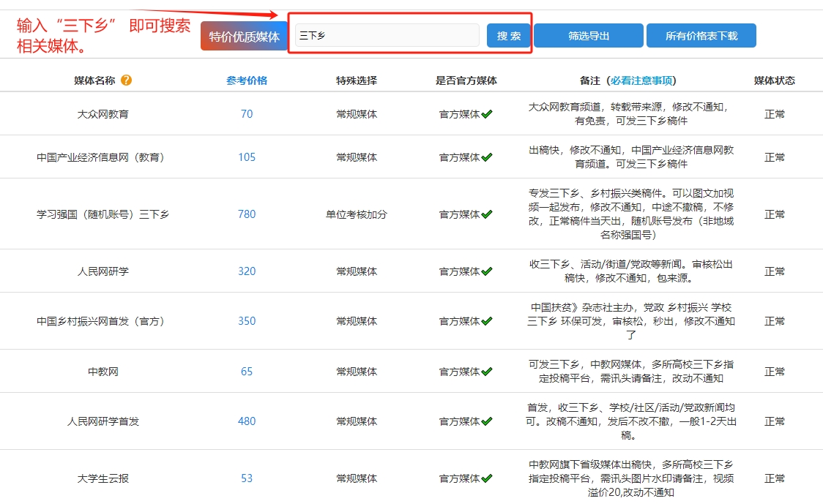Viewport: 823px width, 504px height.
Task: Select media name 中国产业经济信息网（教育）
Action: 100,157
